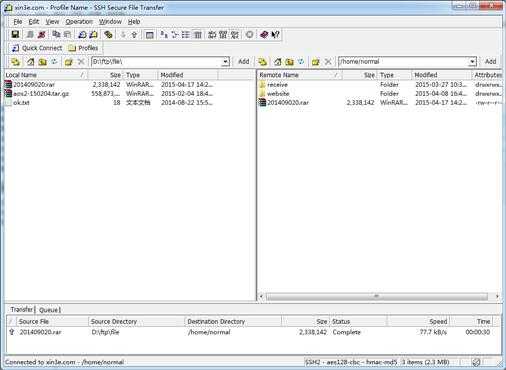
Task: Select the remote folder receive
Action: (x=277, y=85)
